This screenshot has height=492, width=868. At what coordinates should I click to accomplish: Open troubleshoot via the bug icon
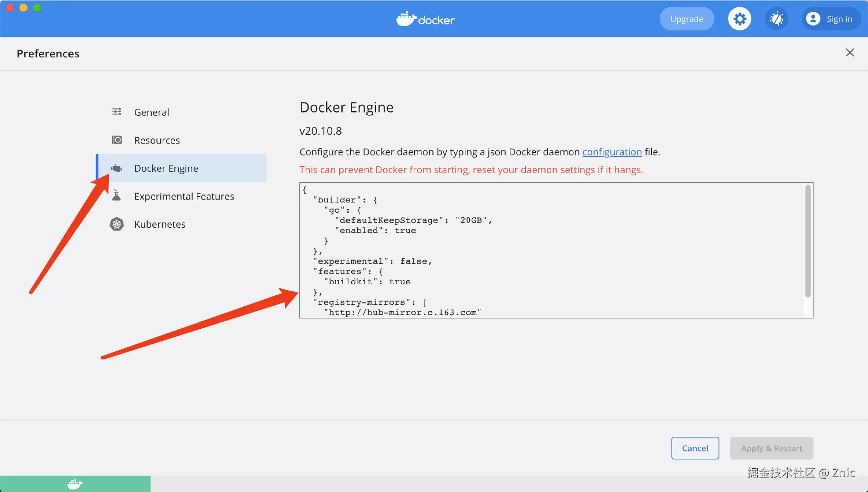point(776,19)
